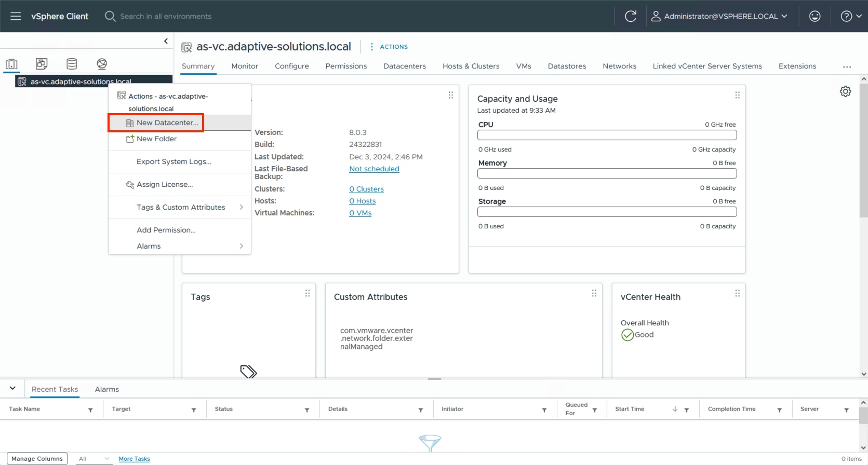Viewport: 868px width, 465px height.
Task: Click vCenter icon beside page title
Action: point(186,47)
